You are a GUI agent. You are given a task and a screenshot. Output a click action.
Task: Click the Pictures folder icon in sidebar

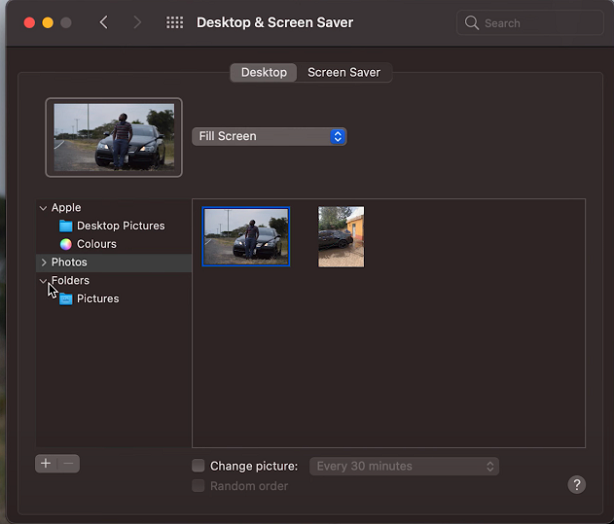pyautogui.click(x=66, y=299)
